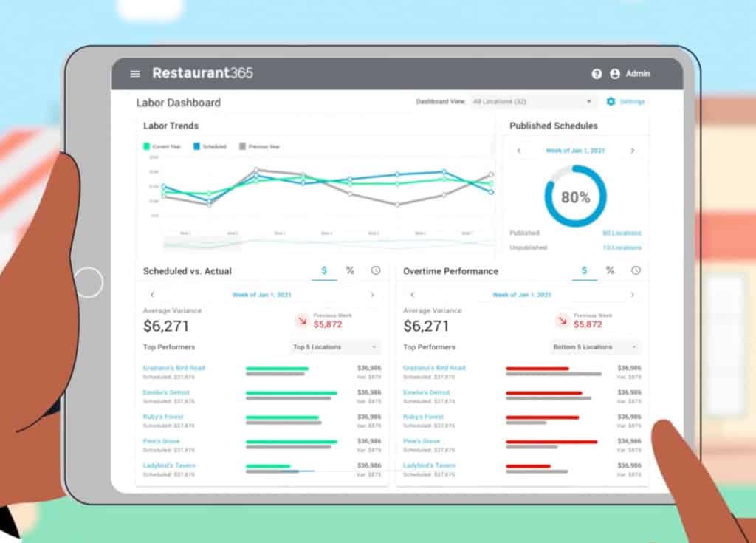
Task: Toggle the Previous Year legend series
Action: pos(259,146)
